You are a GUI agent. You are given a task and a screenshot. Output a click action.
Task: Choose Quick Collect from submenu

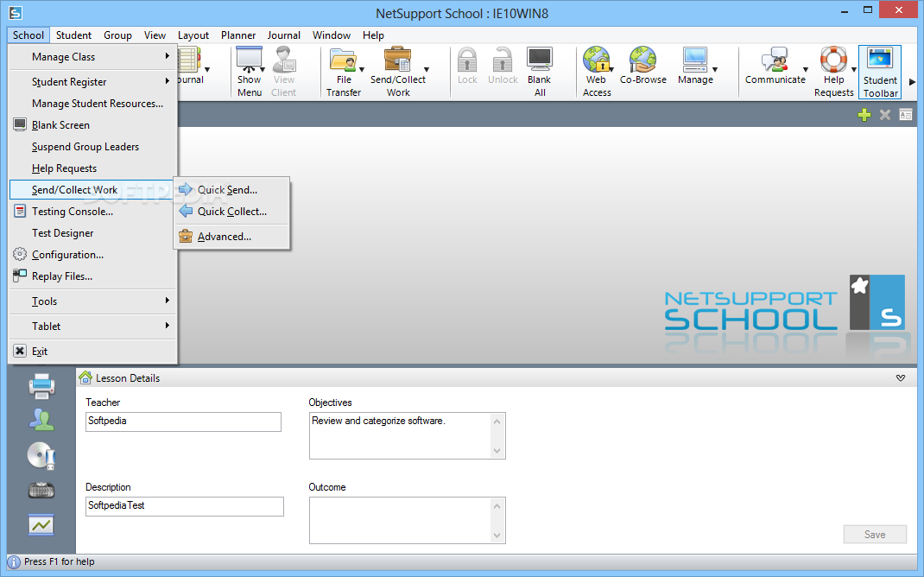click(231, 211)
